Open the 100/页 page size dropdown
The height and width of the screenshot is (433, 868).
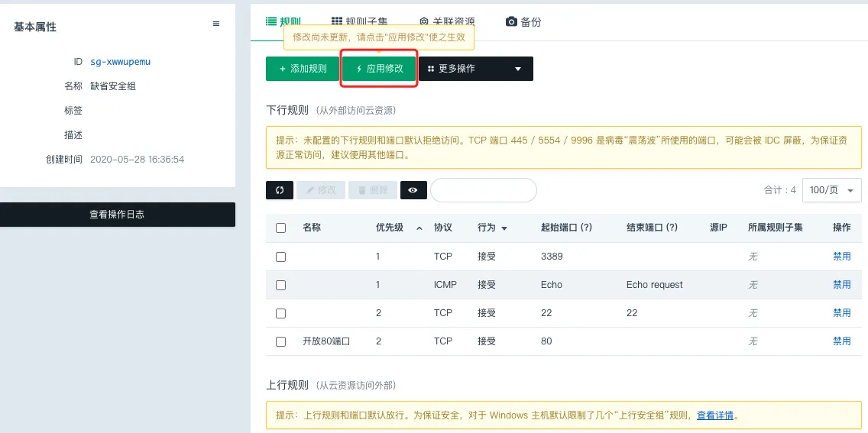831,190
